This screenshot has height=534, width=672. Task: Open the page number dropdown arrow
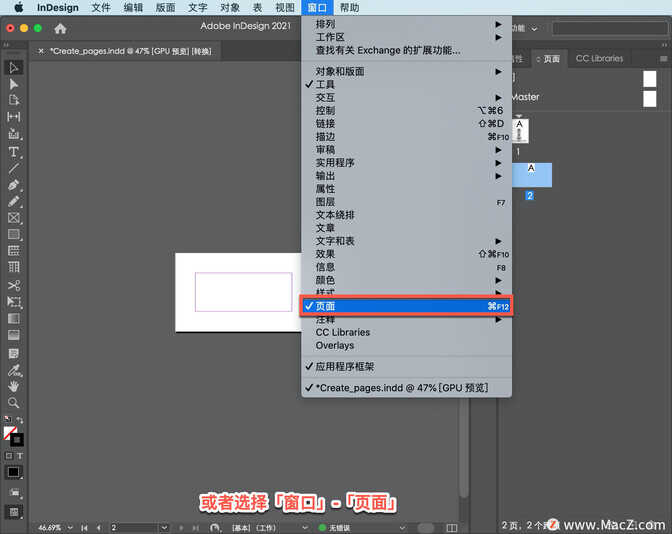click(164, 528)
